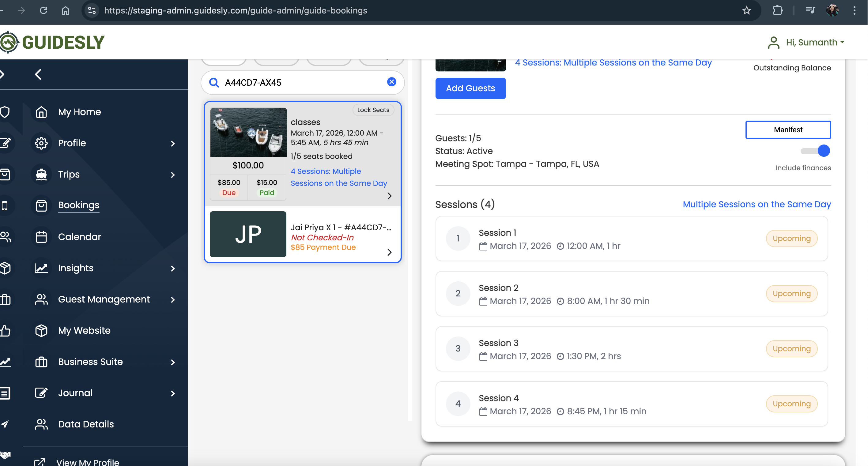This screenshot has height=466, width=868.
Task: Clear the booking search with X icon
Action: 391,82
